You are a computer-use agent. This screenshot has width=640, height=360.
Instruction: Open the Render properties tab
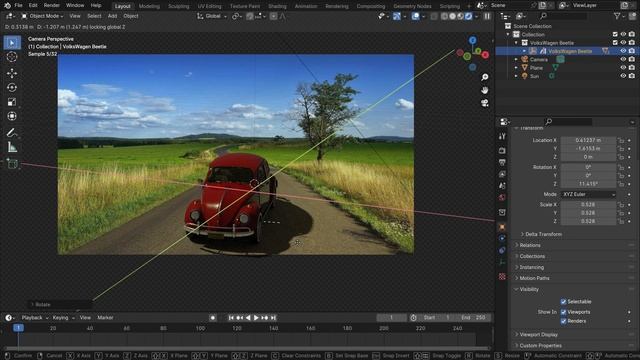pyautogui.click(x=502, y=151)
